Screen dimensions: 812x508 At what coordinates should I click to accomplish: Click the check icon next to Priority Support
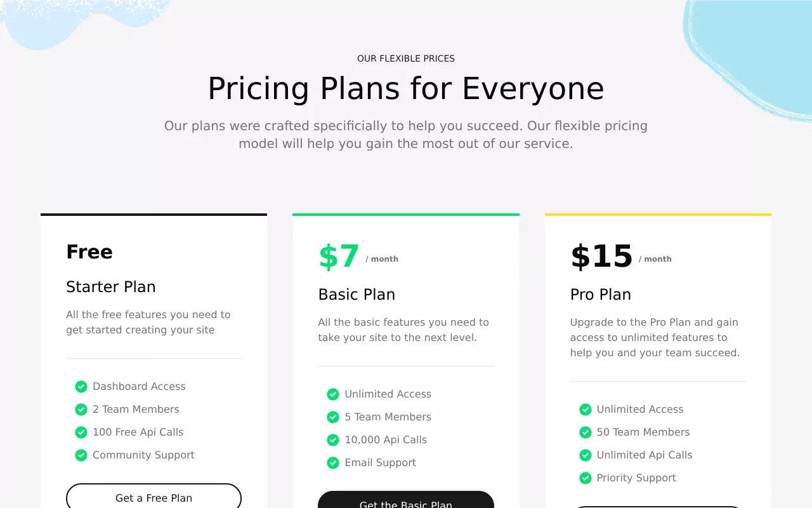(x=586, y=478)
